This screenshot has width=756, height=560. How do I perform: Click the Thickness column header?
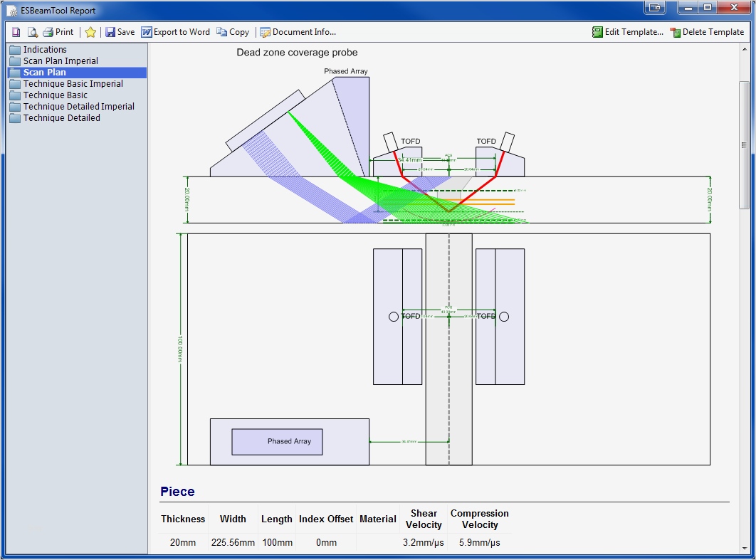click(183, 519)
